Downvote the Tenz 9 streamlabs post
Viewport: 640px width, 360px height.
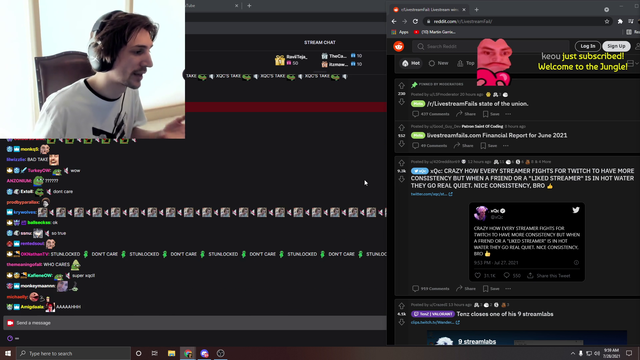(402, 322)
